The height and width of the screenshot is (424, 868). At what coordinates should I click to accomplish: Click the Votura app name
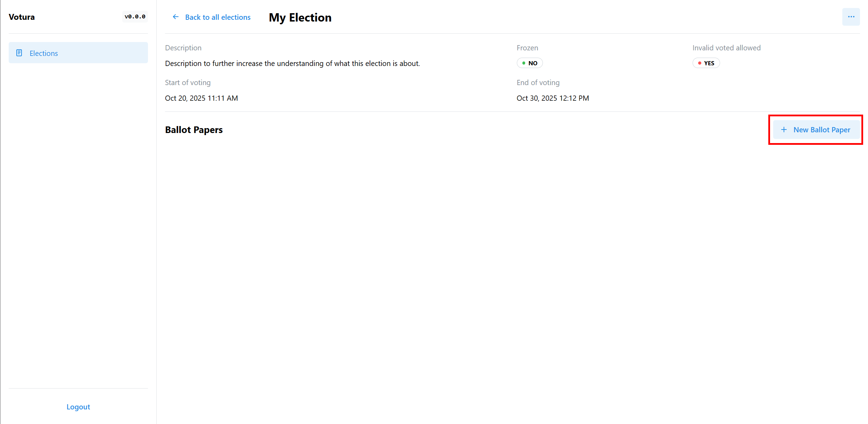point(22,17)
